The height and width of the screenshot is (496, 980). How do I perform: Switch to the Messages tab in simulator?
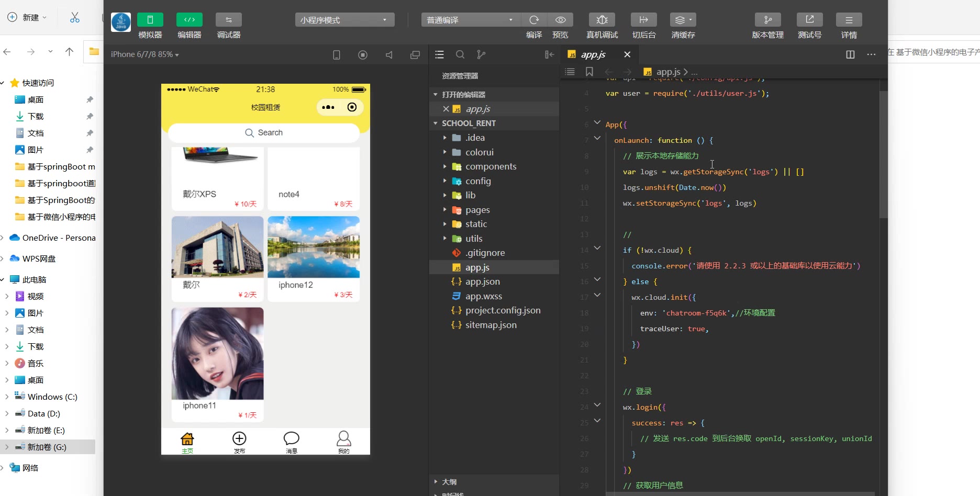(292, 442)
